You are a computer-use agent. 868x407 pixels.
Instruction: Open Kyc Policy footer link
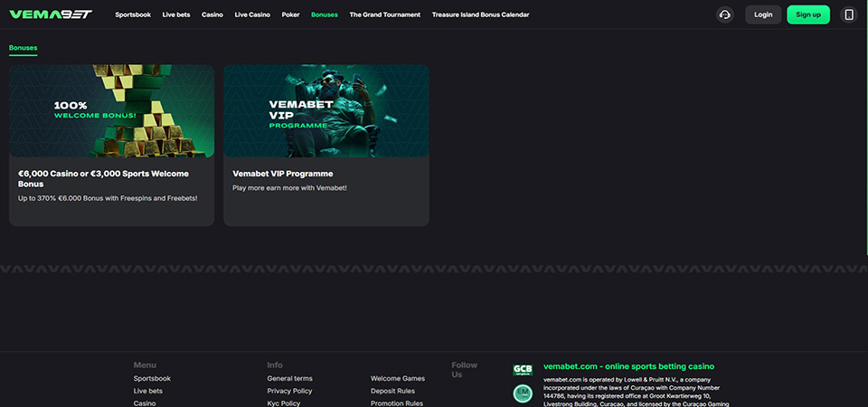(x=283, y=403)
